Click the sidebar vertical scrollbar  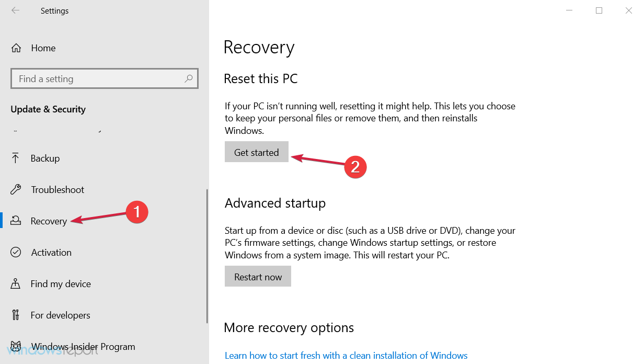click(208, 256)
